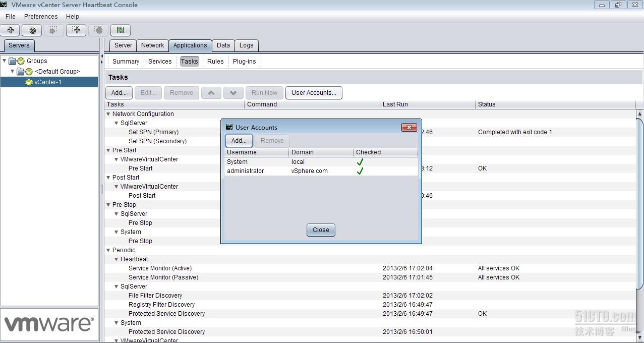Collapse the Pre Start task group

point(108,150)
